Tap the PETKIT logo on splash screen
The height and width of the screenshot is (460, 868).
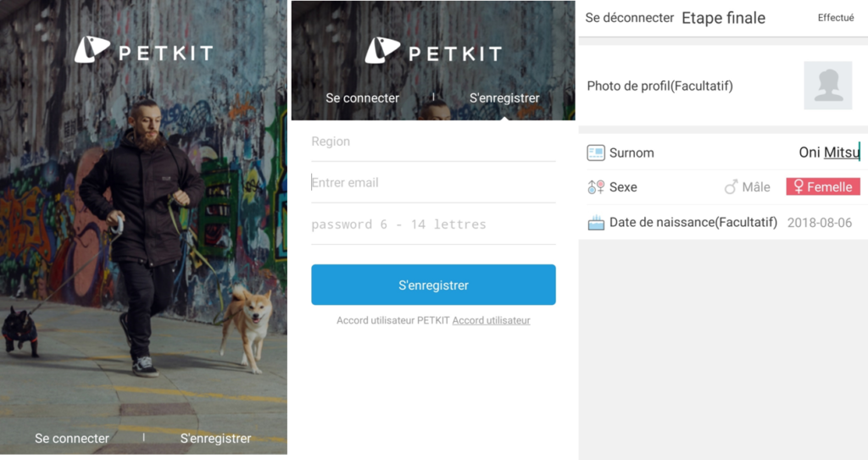point(144,50)
